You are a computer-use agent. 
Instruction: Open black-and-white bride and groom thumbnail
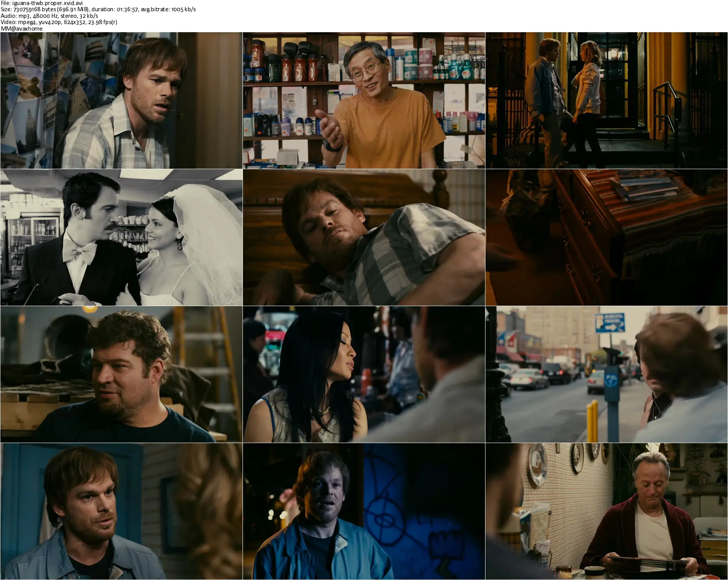(121, 237)
